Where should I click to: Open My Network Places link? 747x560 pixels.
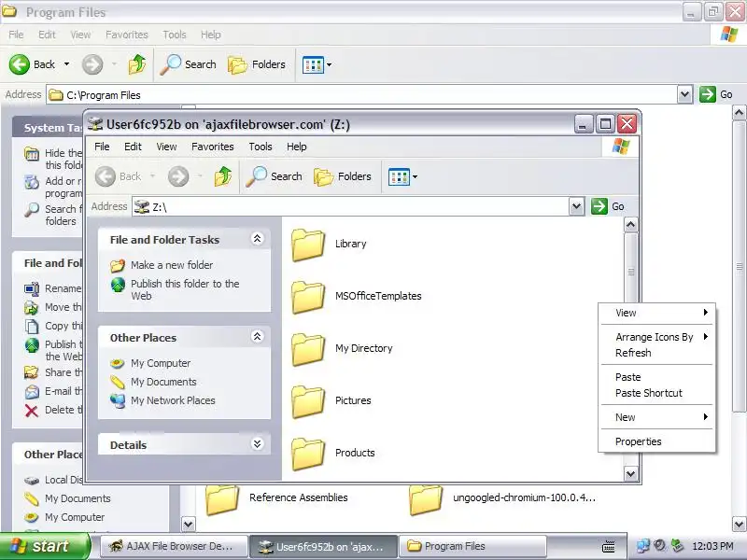click(173, 400)
